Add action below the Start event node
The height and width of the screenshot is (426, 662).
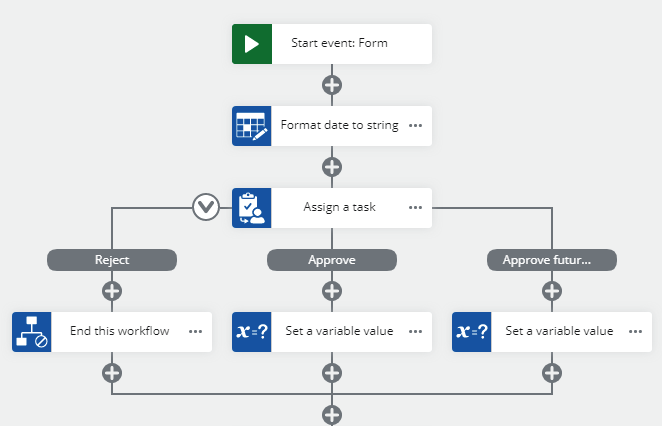click(332, 85)
